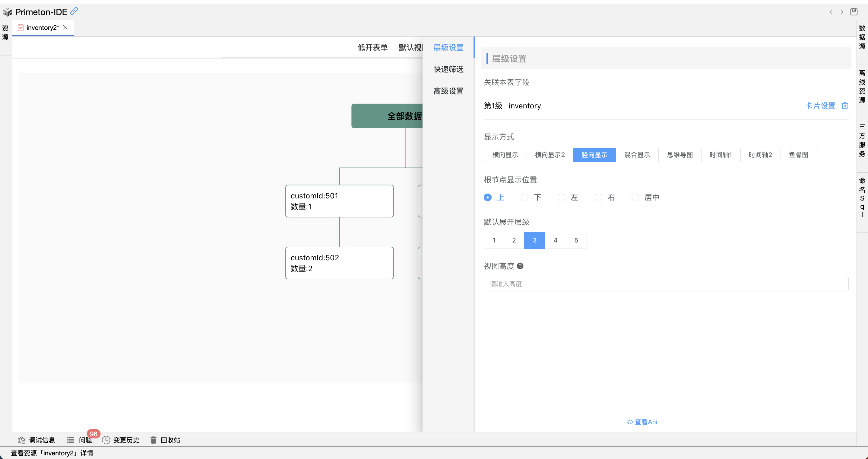Expand the 三方服务 side panel
Screen dimensions: 868x459
[x=862, y=140]
